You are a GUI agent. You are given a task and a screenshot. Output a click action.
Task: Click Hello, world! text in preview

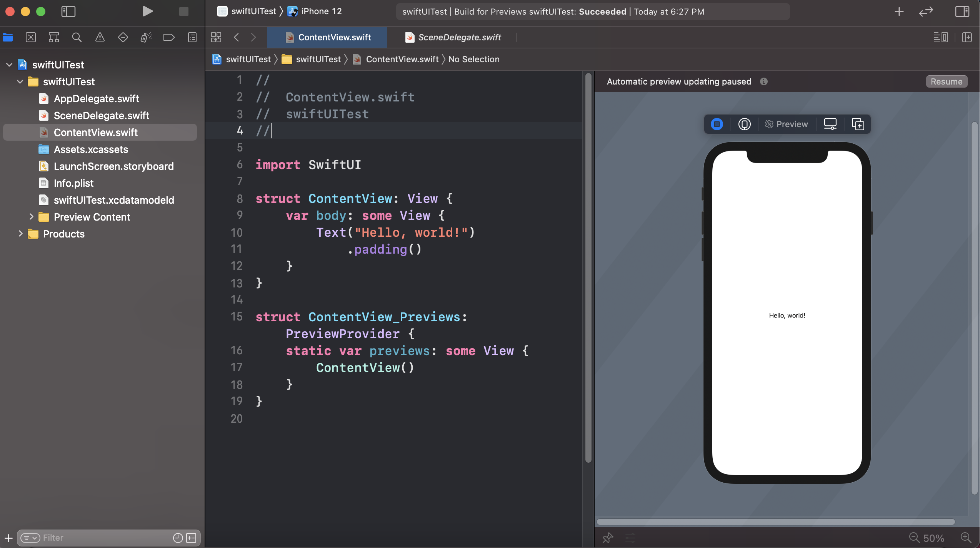[787, 315]
